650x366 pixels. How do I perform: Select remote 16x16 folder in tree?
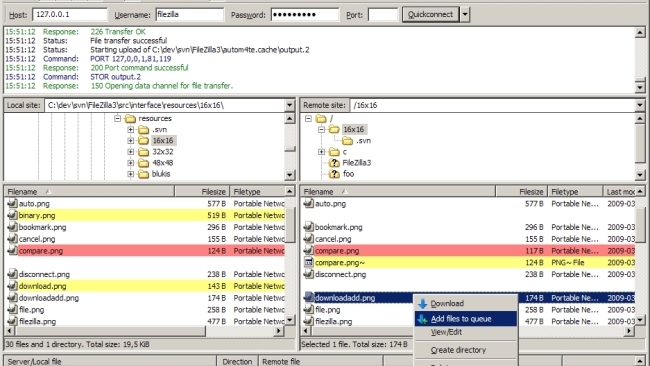click(x=353, y=129)
